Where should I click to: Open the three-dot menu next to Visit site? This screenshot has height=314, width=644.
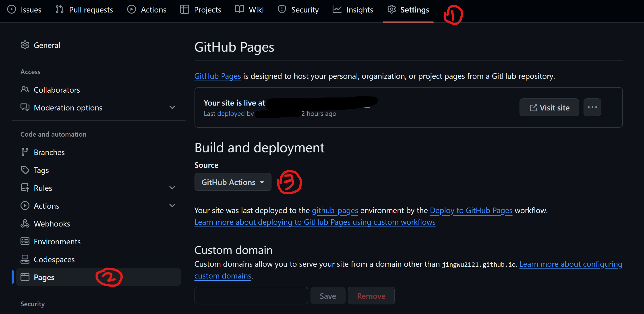592,107
